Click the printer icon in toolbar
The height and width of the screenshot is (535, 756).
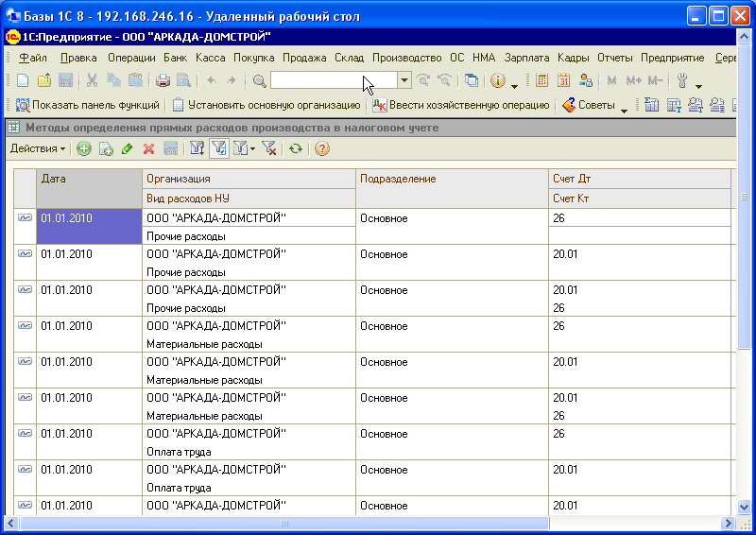point(163,81)
